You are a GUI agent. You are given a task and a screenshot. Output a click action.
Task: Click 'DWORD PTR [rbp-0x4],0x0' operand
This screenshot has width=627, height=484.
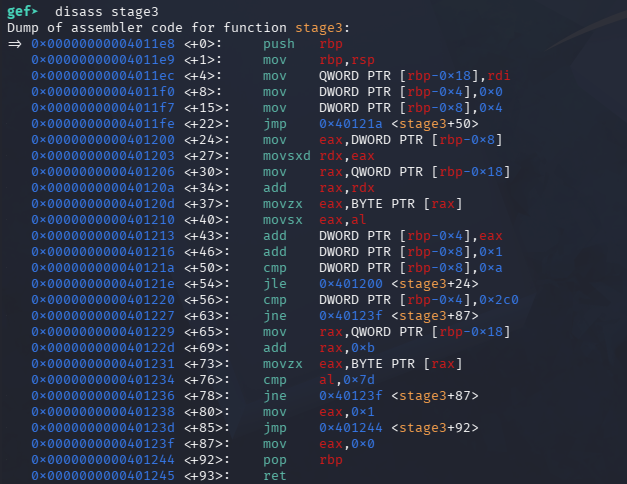[x=411, y=92]
